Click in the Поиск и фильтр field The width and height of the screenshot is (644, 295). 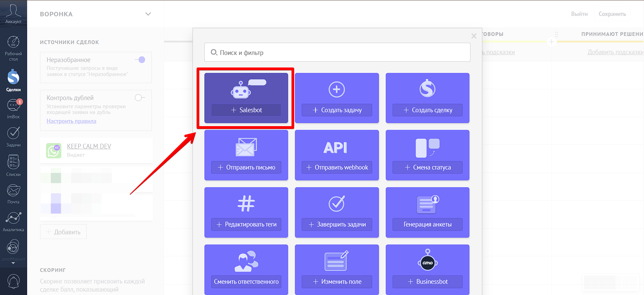(337, 52)
